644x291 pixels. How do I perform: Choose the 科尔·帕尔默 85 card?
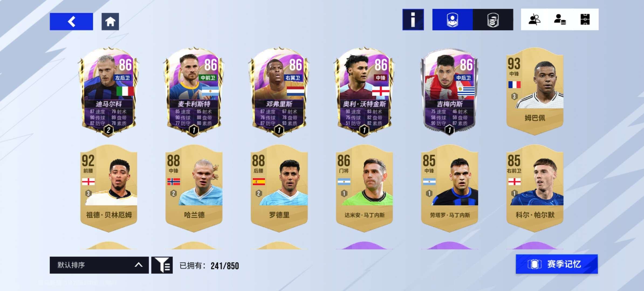(x=535, y=188)
